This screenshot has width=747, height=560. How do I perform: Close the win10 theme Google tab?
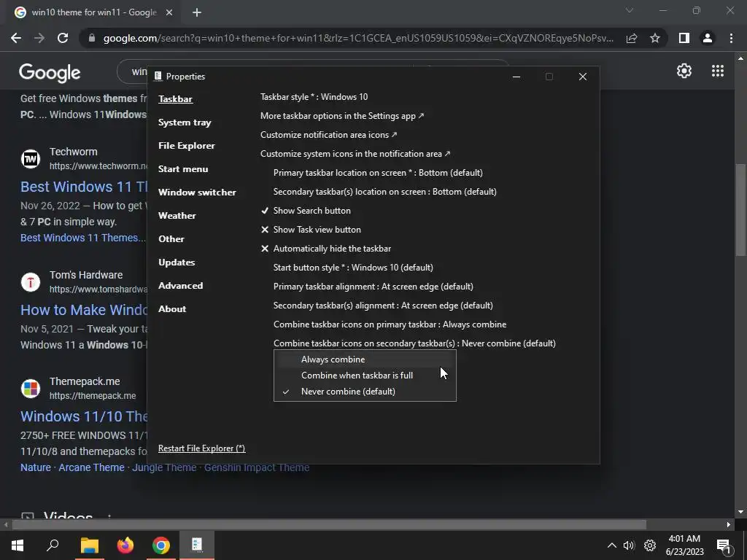[x=169, y=12]
